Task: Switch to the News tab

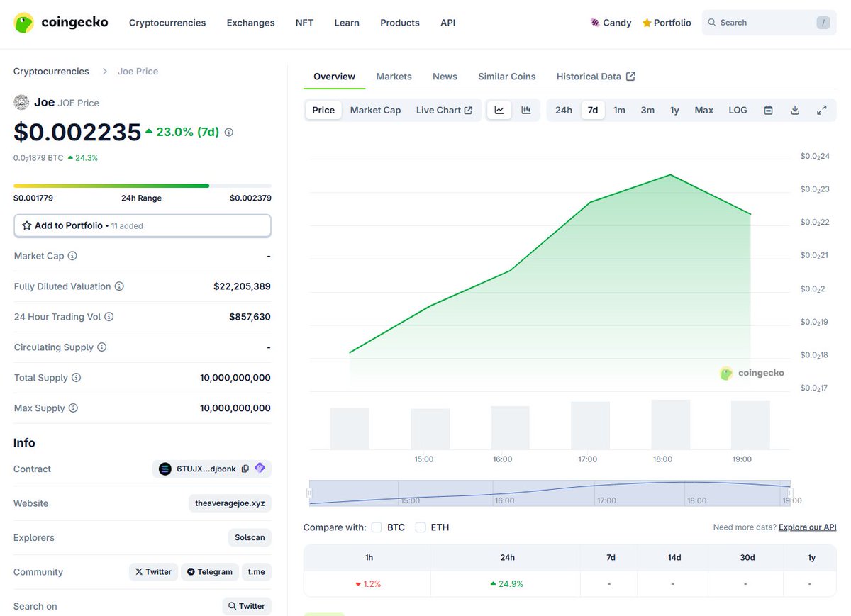Action: [x=445, y=77]
